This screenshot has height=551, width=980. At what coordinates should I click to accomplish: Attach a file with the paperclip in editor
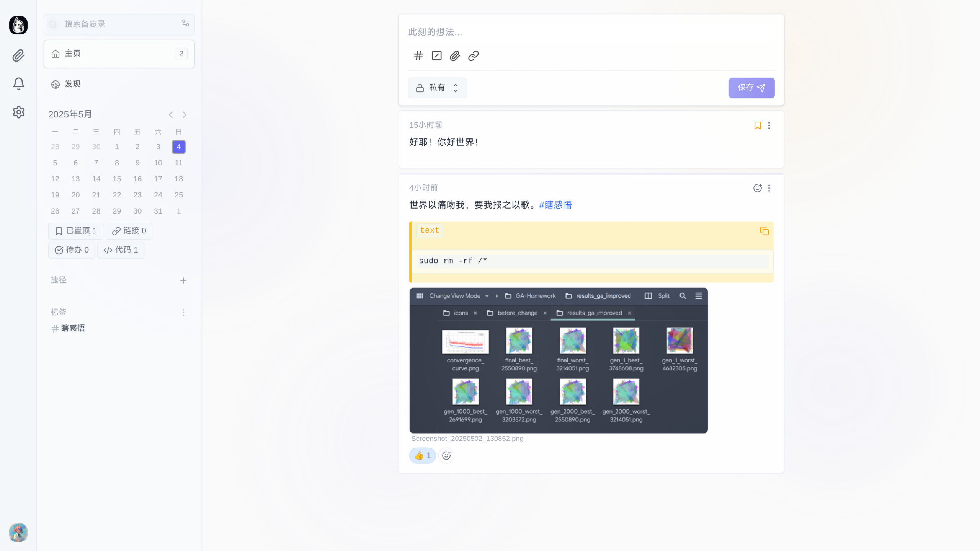(455, 56)
